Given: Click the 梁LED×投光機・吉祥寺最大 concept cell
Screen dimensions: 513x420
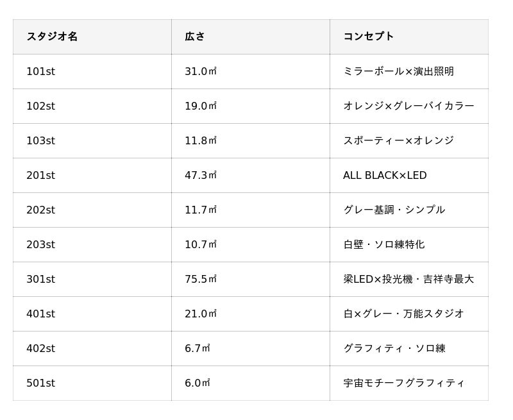Looking at the screenshot, I should 408,279.
